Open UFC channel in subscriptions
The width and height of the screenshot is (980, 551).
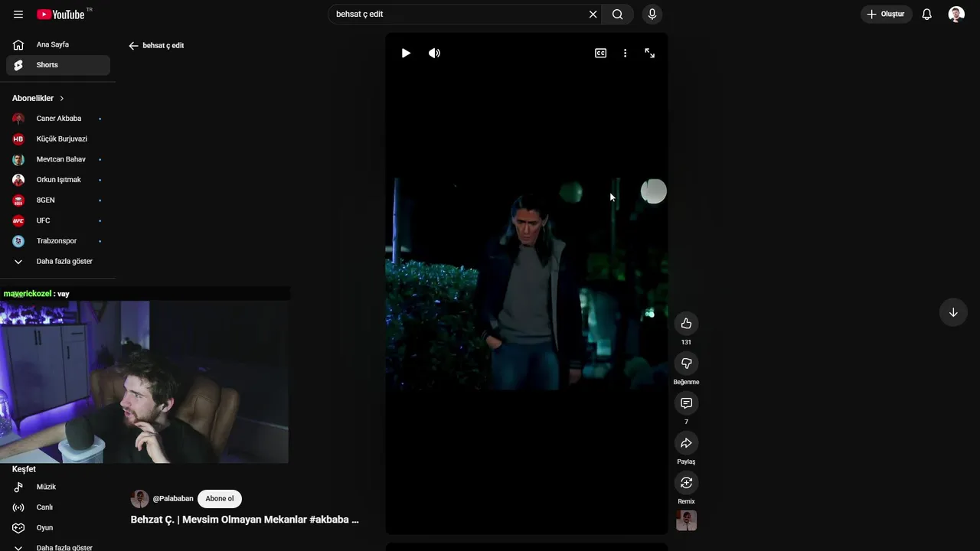(x=58, y=220)
